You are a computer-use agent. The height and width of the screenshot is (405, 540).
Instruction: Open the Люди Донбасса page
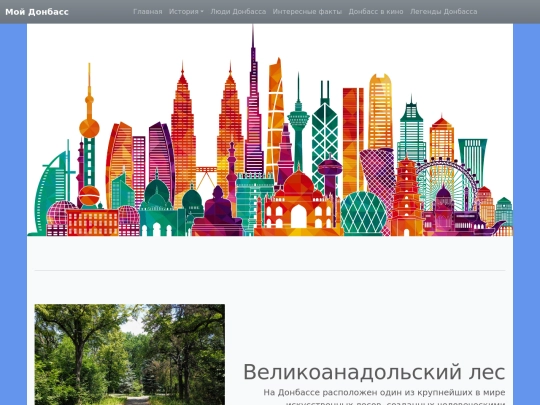[x=238, y=12]
